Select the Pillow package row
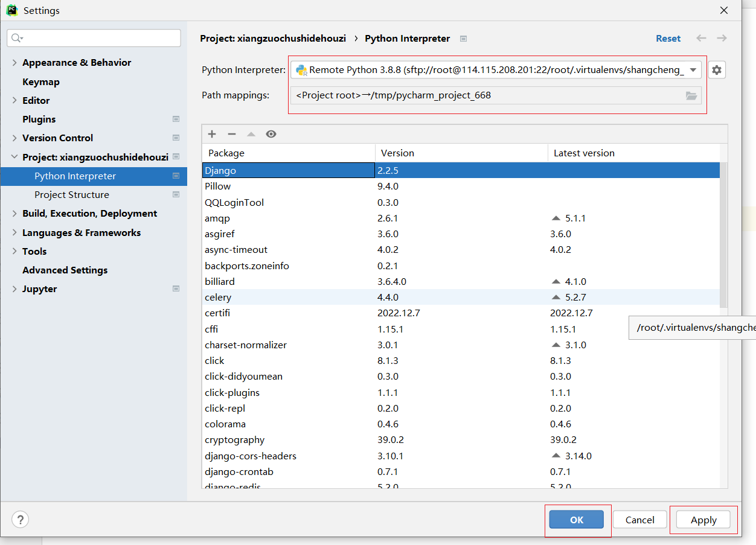Screen dimensions: 756x545 pos(461,186)
